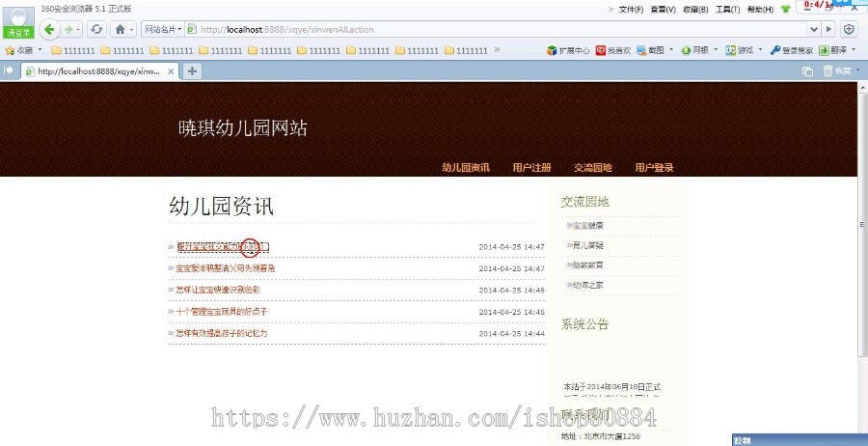This screenshot has width=868, height=446.
Task: Click the 请登录 login avatar
Action: [x=19, y=22]
